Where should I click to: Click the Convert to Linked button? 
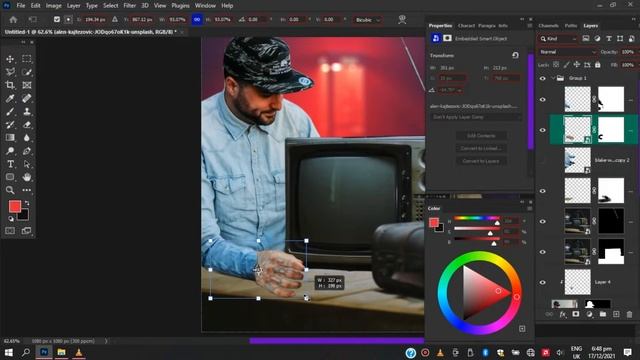coord(481,148)
